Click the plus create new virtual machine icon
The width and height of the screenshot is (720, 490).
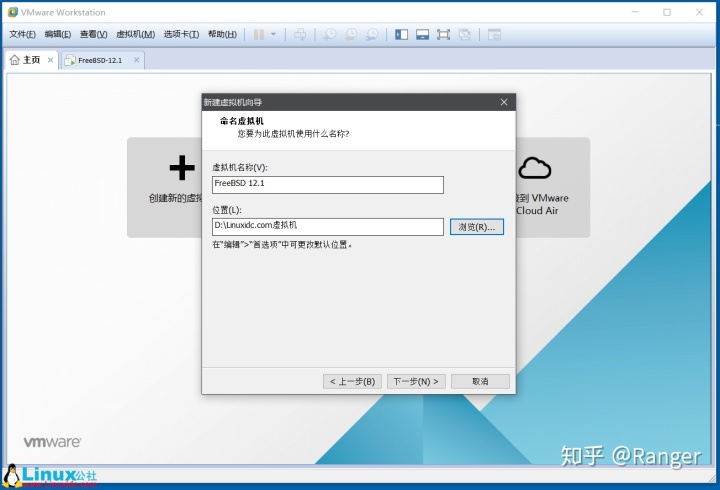182,168
